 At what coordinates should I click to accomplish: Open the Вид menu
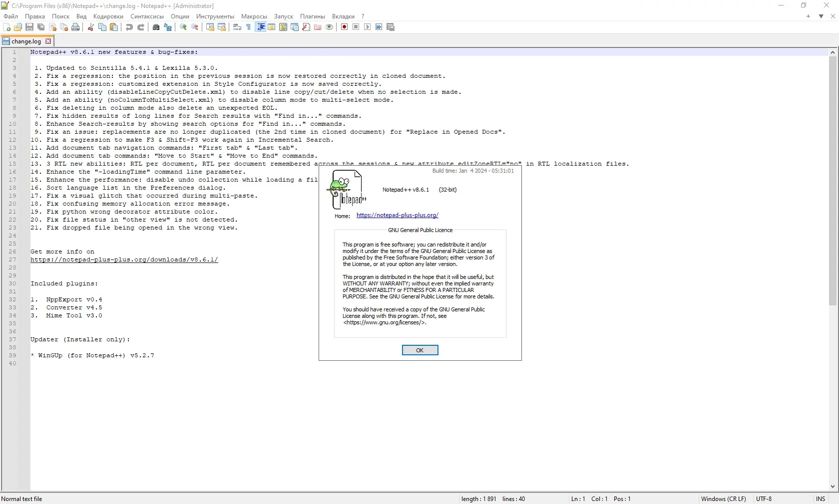[x=81, y=16]
